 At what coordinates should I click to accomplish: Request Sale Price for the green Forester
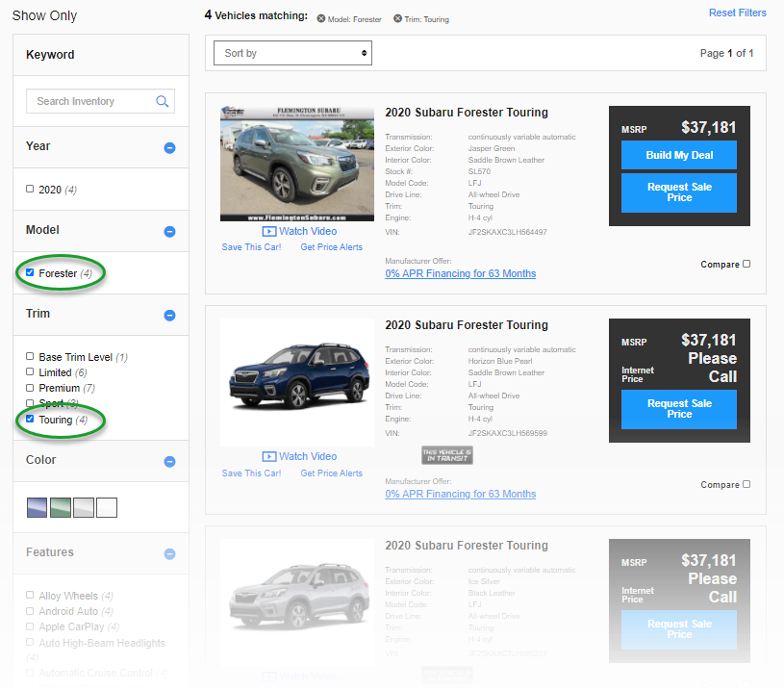tap(679, 192)
